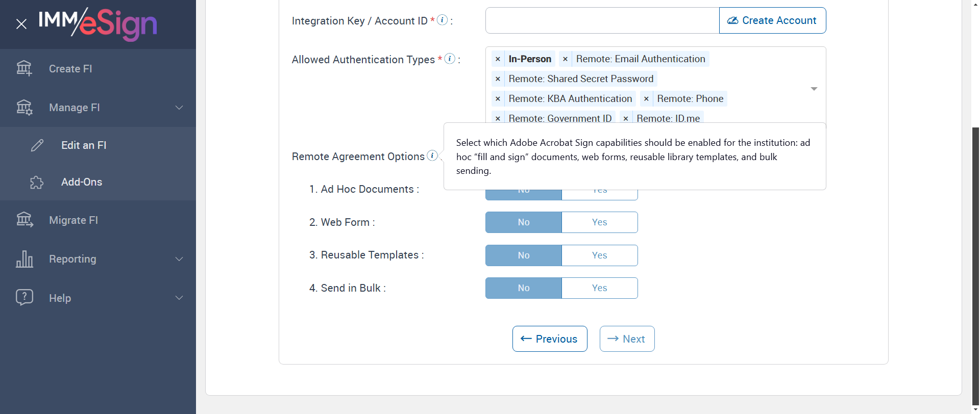The width and height of the screenshot is (980, 414).
Task: Click the Create FI bank icon
Action: coord(24,68)
